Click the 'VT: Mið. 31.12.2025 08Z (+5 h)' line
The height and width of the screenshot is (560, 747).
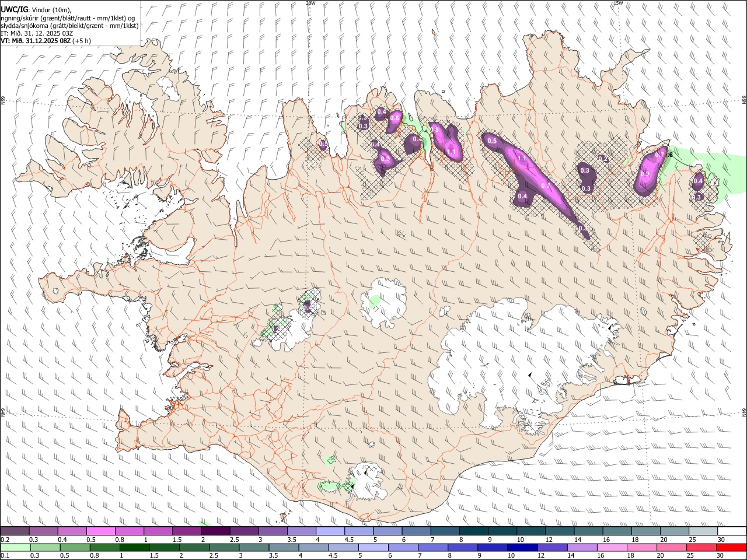(46, 41)
